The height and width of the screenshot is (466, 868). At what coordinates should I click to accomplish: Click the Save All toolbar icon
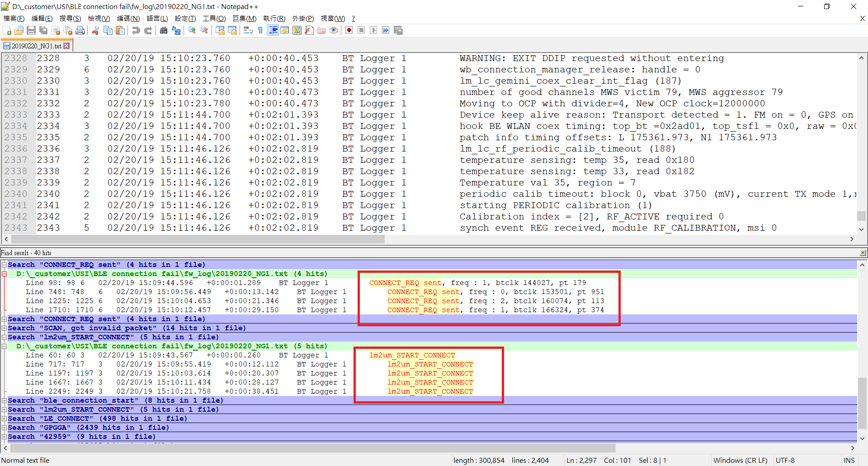43,30
